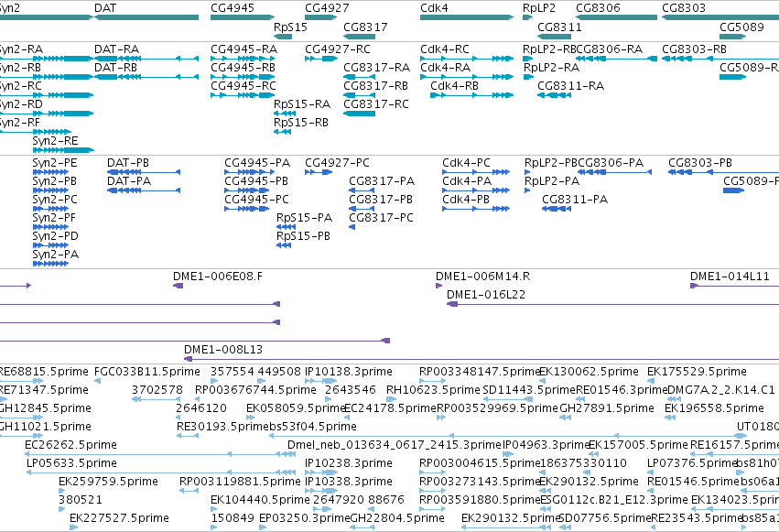
Task: Select transcript RpLP2-RA label
Action: (551, 67)
